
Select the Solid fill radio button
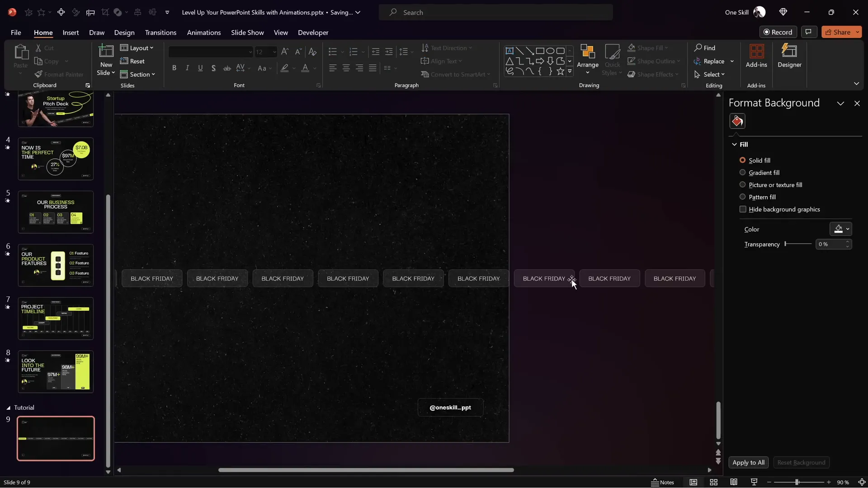[742, 160]
